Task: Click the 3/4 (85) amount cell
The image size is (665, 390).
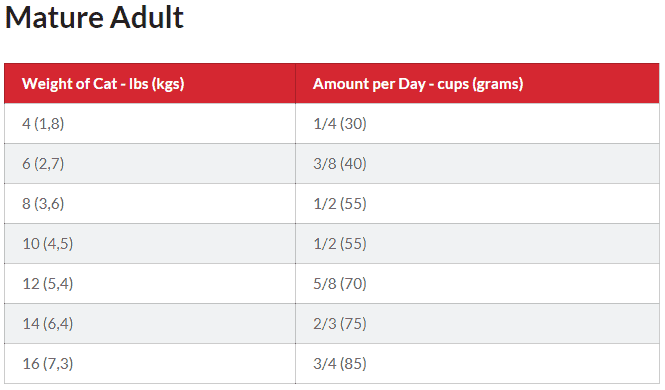Action: [x=478, y=363]
